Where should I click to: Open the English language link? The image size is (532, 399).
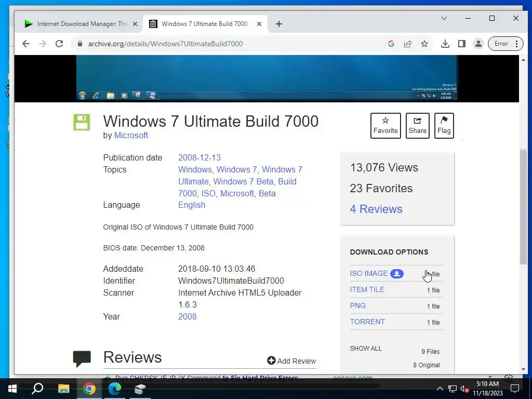pyautogui.click(x=192, y=205)
